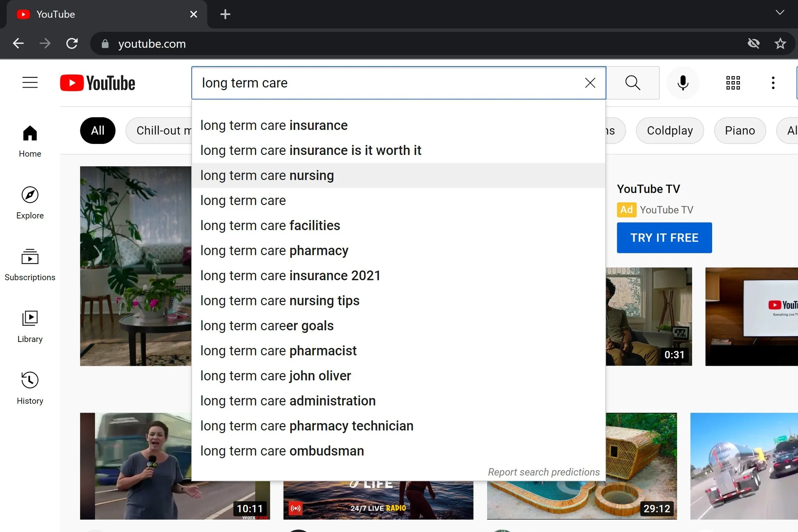Bookmark this page with the star
This screenshot has width=798, height=532.
pos(780,43)
